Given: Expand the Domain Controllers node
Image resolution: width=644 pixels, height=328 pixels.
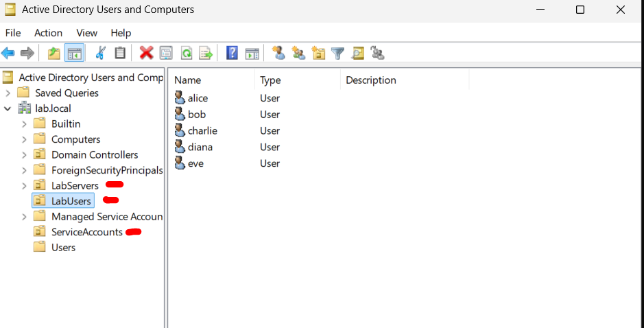Looking at the screenshot, I should (24, 155).
